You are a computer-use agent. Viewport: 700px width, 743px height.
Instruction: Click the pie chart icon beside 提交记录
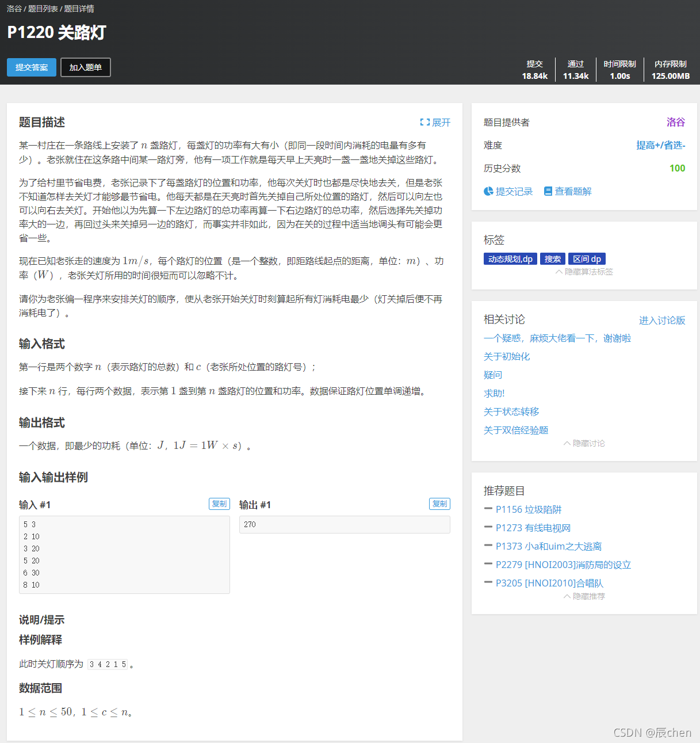coord(488,191)
